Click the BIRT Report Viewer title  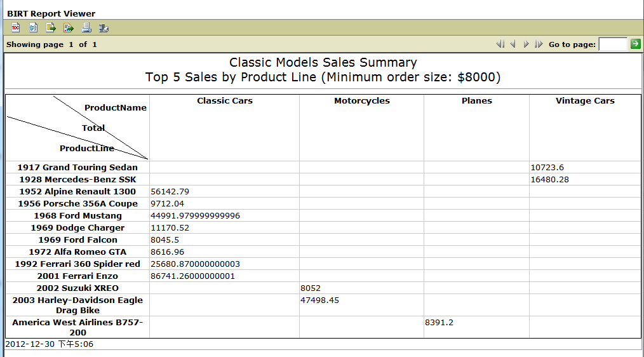(x=51, y=13)
